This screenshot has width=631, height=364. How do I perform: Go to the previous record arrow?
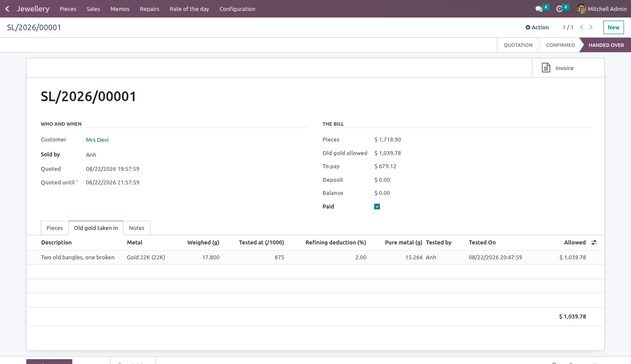581,27
